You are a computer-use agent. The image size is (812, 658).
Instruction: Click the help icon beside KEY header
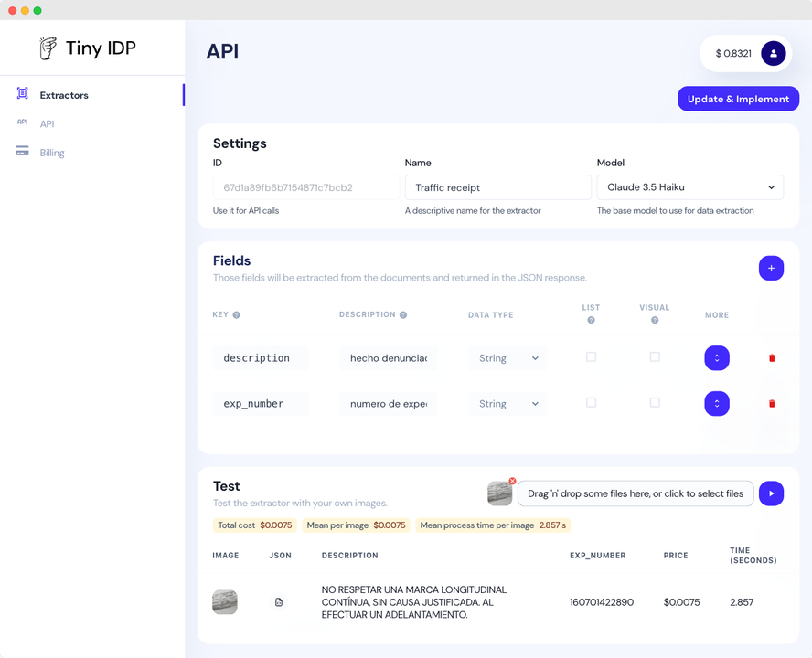point(237,315)
